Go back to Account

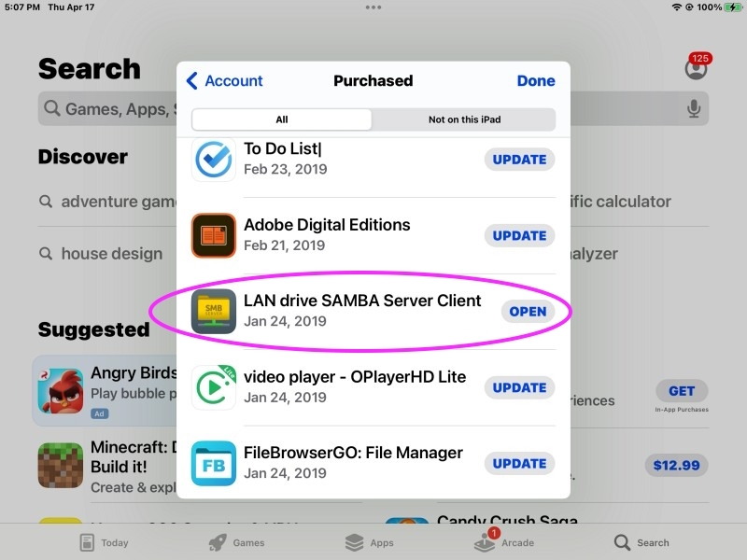point(225,81)
